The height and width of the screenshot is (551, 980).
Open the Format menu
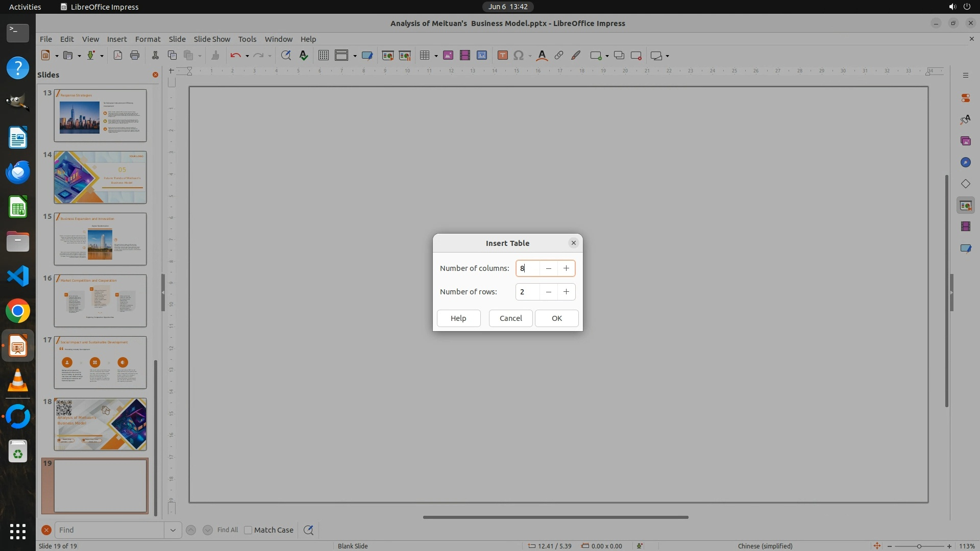click(148, 39)
